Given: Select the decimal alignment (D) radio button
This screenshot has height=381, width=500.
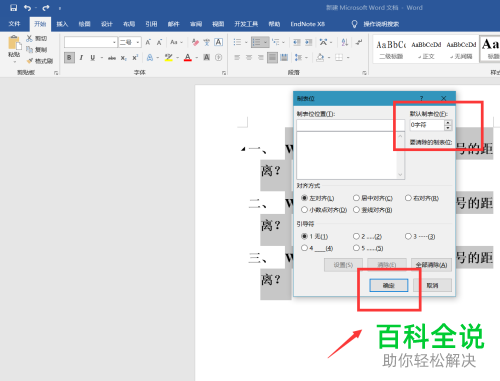Looking at the screenshot, I should (304, 210).
